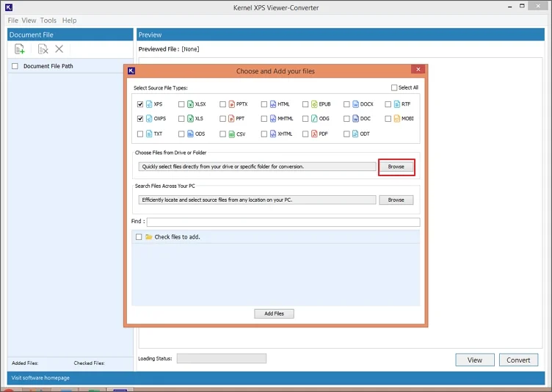The height and width of the screenshot is (392, 552).
Task: Open the Visit software homepage link
Action: click(40, 378)
